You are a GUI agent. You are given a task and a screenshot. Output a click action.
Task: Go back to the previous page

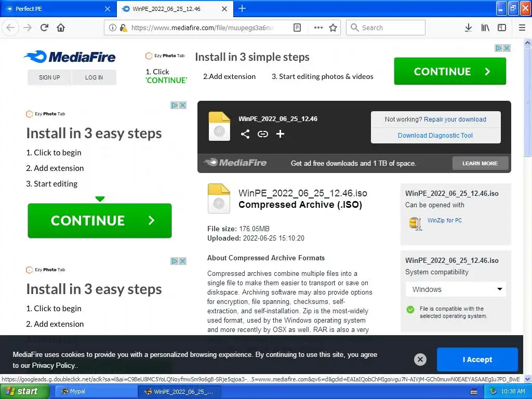(10, 28)
